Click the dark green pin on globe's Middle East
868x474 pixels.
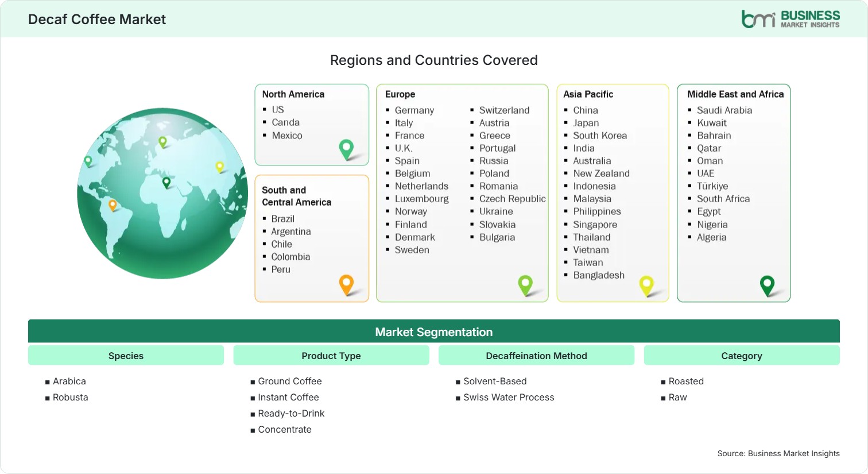(166, 183)
